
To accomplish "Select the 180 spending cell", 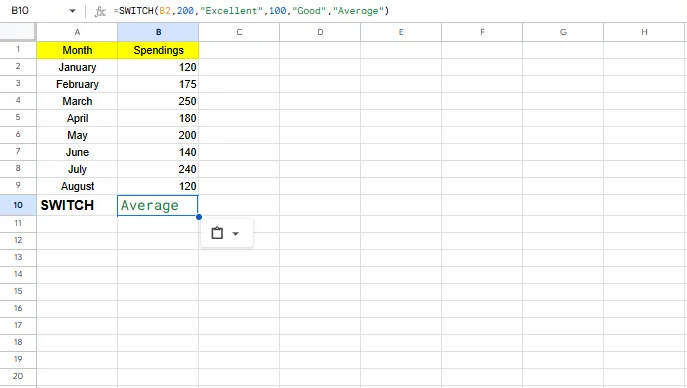I will pyautogui.click(x=158, y=118).
